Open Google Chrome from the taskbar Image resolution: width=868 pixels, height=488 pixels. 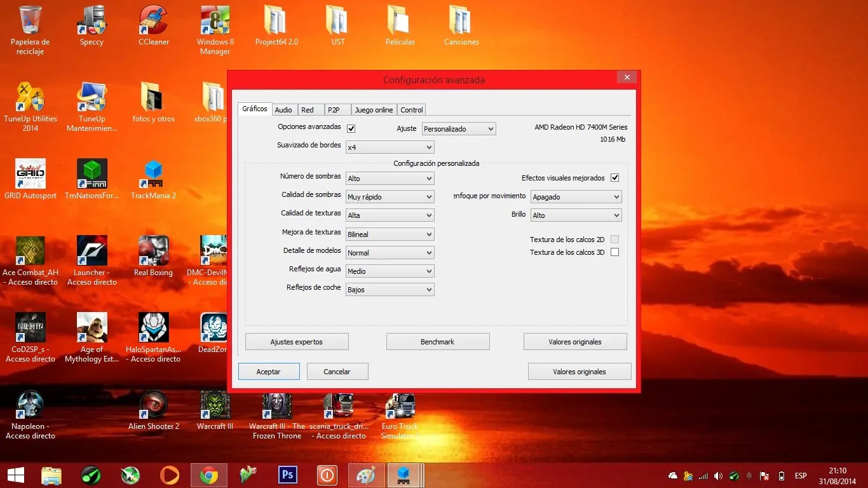[209, 475]
